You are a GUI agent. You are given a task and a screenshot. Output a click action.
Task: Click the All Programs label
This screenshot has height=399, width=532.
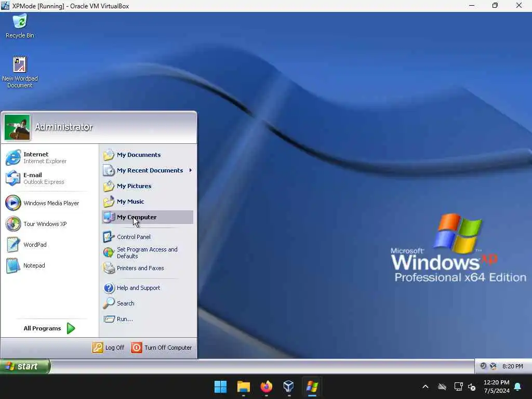42,328
